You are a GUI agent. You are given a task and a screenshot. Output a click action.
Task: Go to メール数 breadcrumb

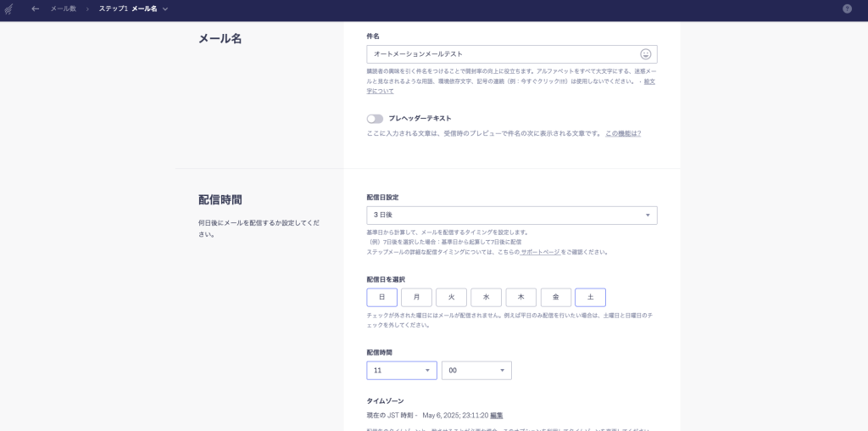click(63, 8)
